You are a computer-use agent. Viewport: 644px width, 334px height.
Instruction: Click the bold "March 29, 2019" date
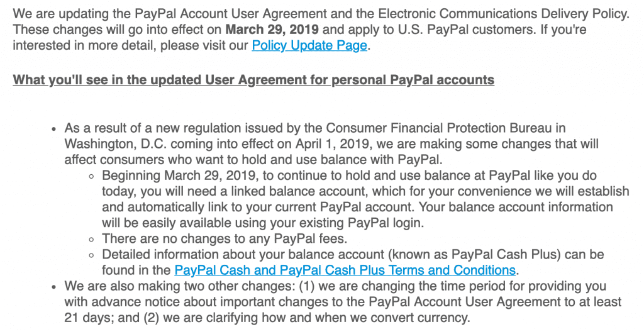point(272,30)
